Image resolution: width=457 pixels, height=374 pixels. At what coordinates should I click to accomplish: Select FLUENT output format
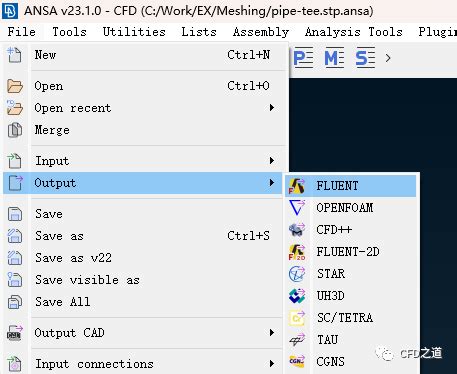point(351,186)
